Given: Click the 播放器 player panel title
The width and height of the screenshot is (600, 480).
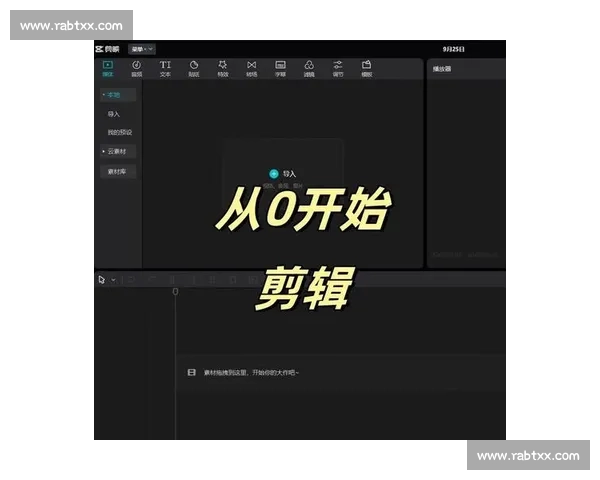Looking at the screenshot, I should [x=442, y=69].
